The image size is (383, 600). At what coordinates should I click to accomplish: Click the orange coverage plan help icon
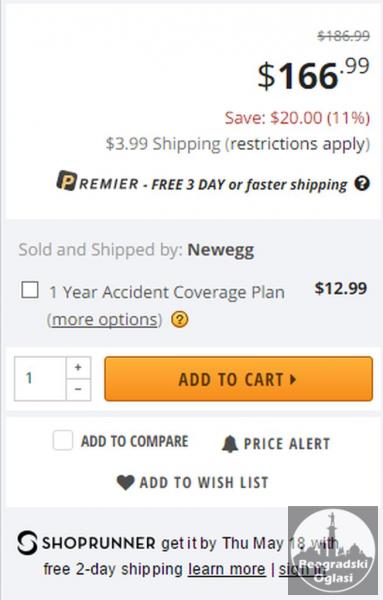[179, 319]
